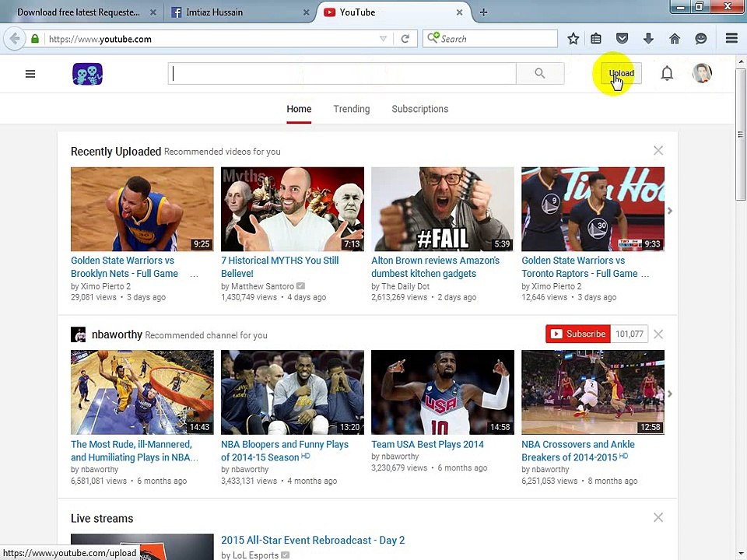This screenshot has width=747, height=560.
Task: Close the YouTube tab
Action: 459,12
